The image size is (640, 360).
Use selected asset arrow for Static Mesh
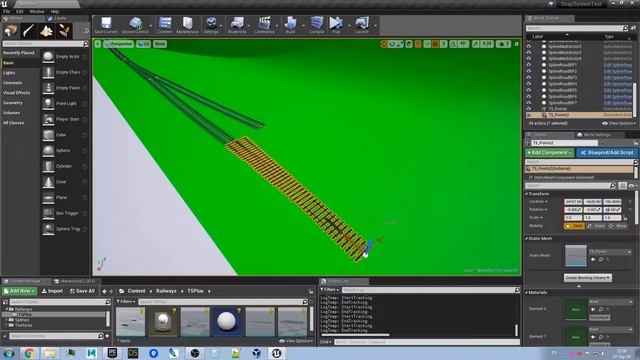(x=593, y=260)
